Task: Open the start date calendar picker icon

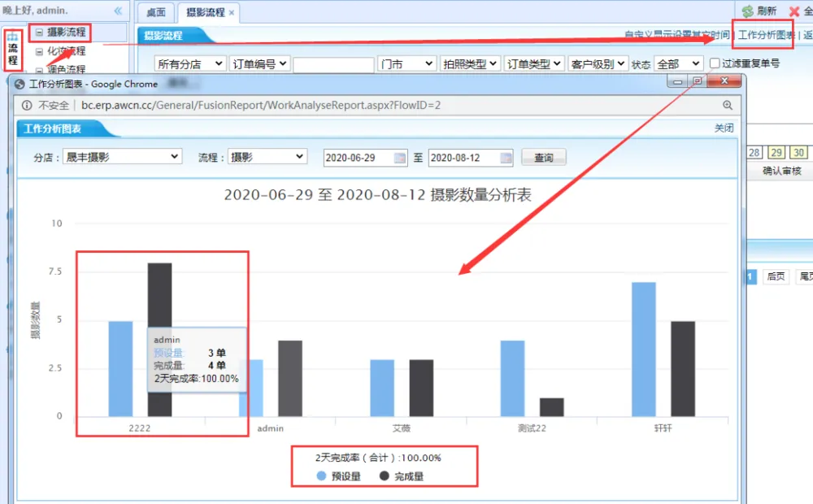Action: coord(400,158)
